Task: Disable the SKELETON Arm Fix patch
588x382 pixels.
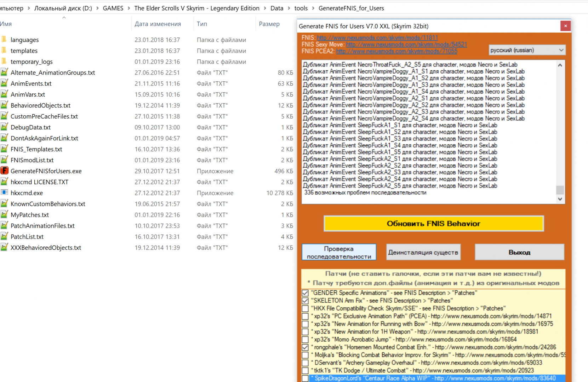Action: 305,301
